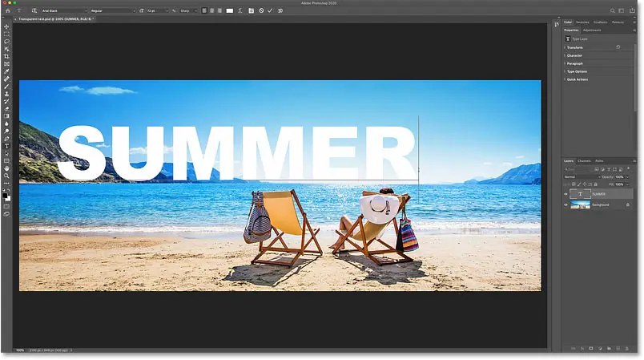The image size is (644, 360).
Task: Expand the Character section in Properties
Action: (574, 55)
